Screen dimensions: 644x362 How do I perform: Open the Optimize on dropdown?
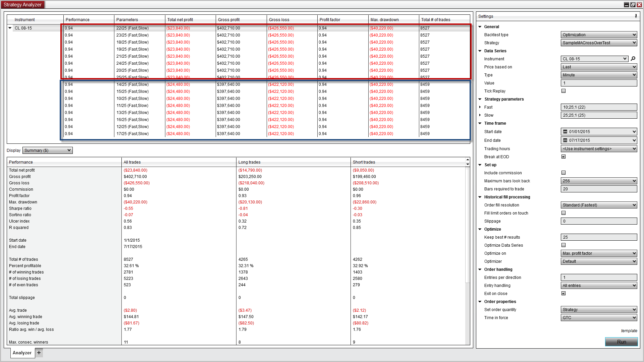pyautogui.click(x=599, y=253)
